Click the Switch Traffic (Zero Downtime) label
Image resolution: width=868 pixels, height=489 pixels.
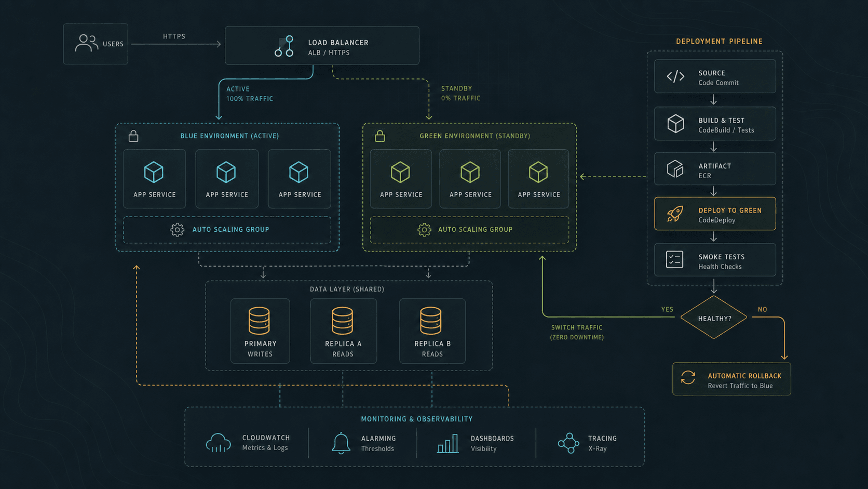pos(577,333)
